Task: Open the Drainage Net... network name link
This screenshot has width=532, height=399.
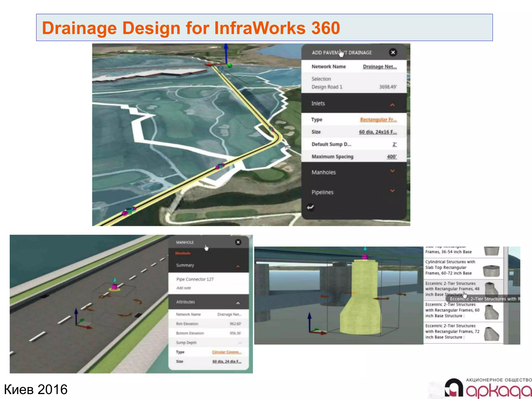Action: [380, 67]
